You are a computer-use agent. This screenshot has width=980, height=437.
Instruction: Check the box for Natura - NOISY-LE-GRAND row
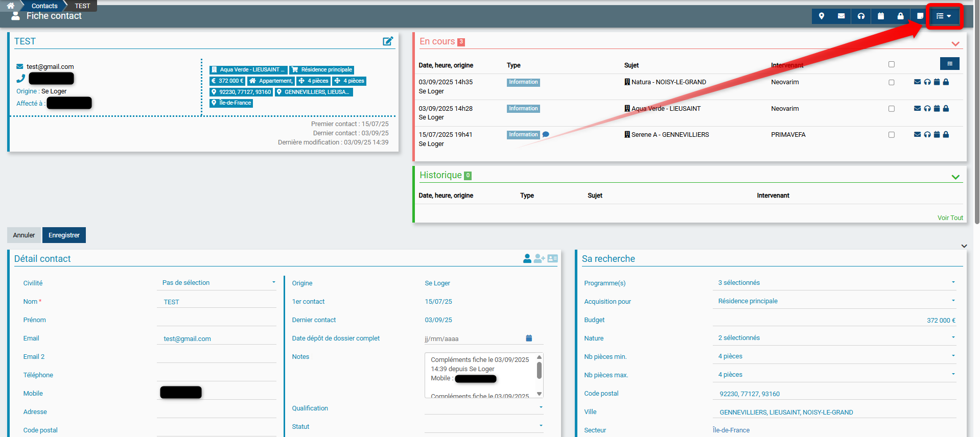[x=892, y=83]
